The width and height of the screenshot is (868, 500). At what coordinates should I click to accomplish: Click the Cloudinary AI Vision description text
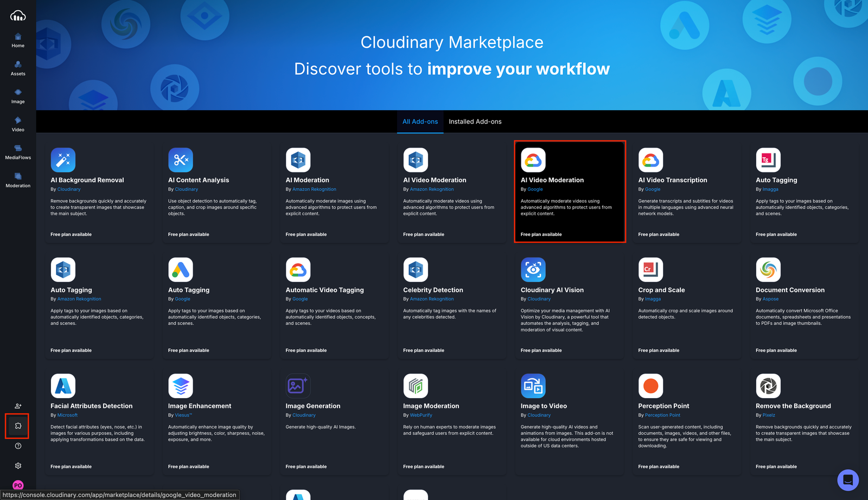click(x=565, y=320)
